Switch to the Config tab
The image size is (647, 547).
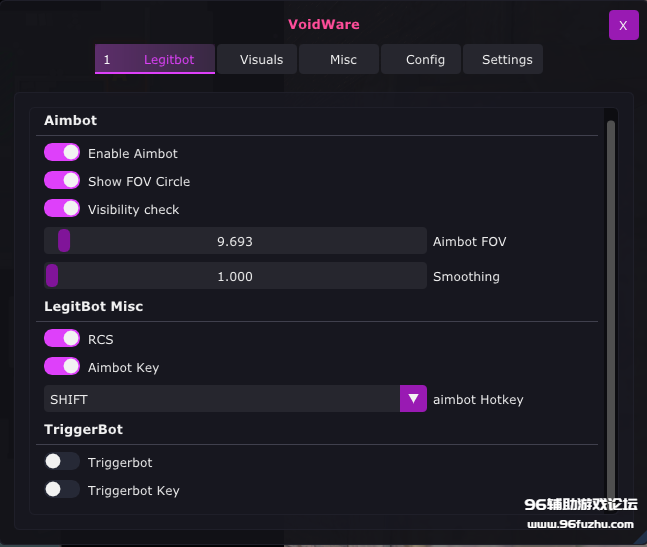tap(425, 60)
